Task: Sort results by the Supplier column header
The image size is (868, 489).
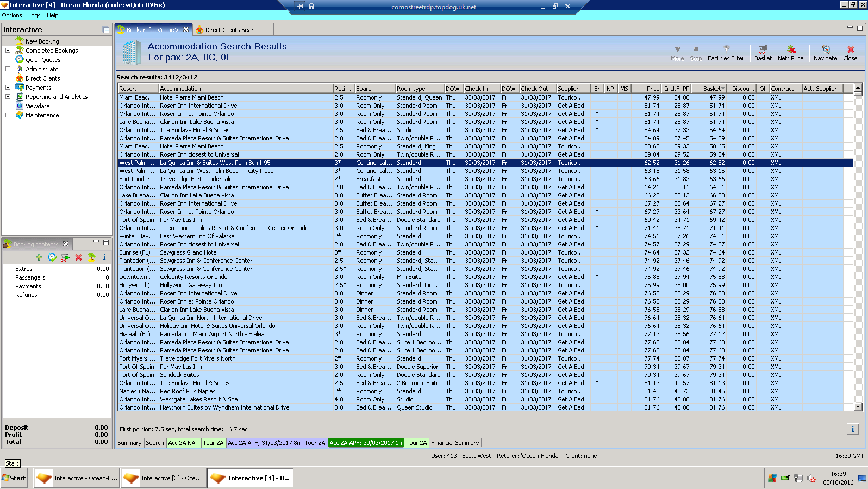Action: 574,89
